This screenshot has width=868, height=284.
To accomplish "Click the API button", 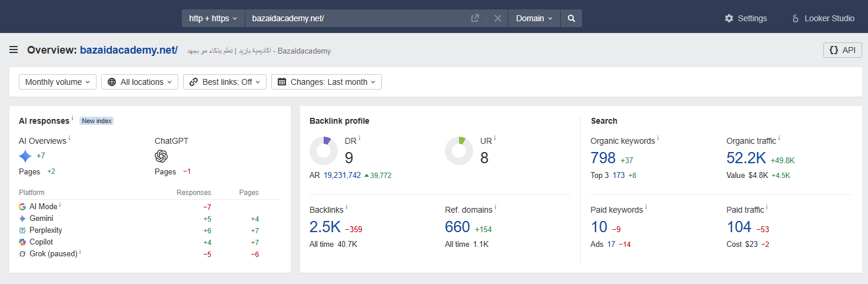I will (x=842, y=50).
